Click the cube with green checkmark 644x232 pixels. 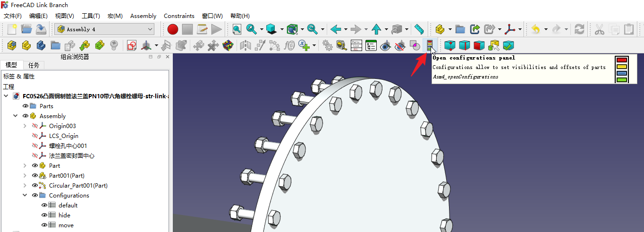[508, 45]
